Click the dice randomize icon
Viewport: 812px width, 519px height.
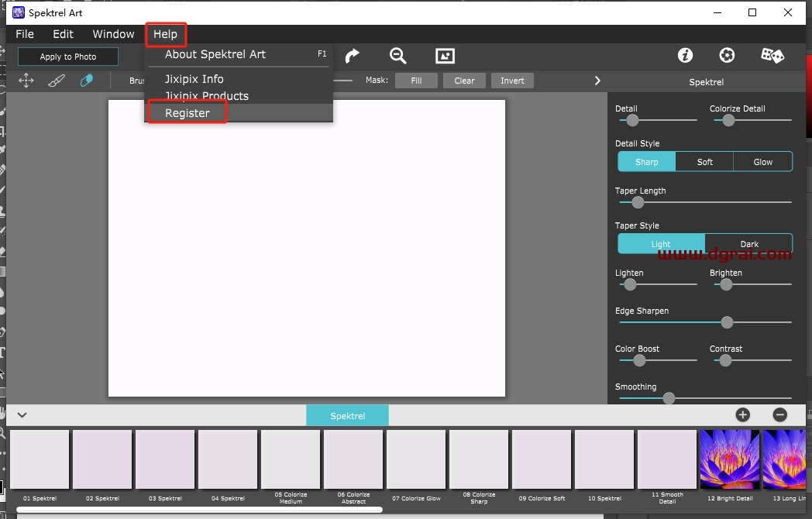coord(772,55)
